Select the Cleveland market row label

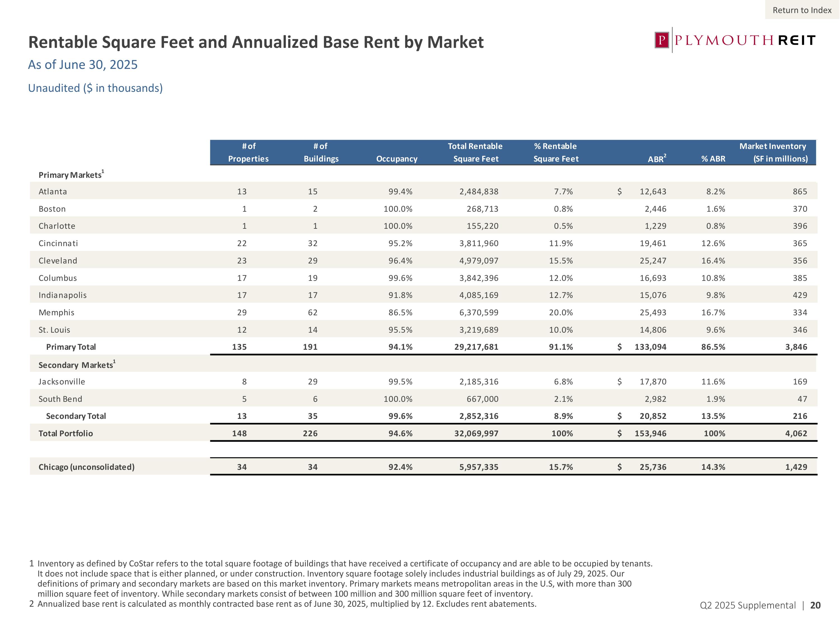click(58, 260)
